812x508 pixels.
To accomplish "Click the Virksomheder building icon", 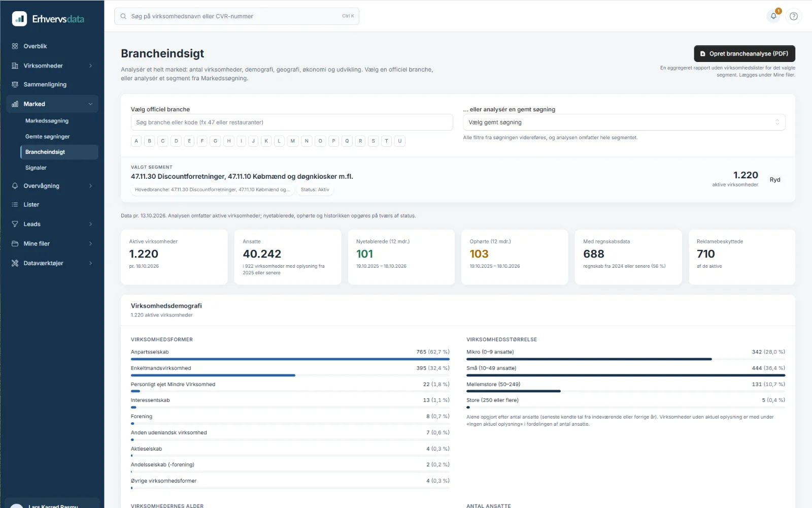I will (x=15, y=66).
